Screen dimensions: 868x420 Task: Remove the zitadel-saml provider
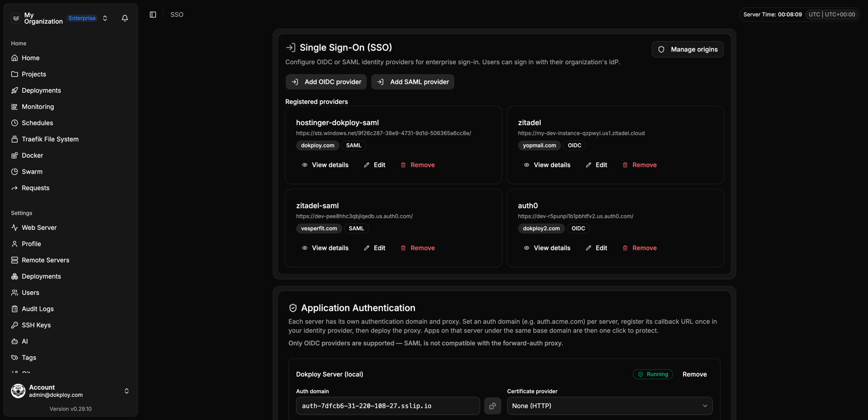418,248
